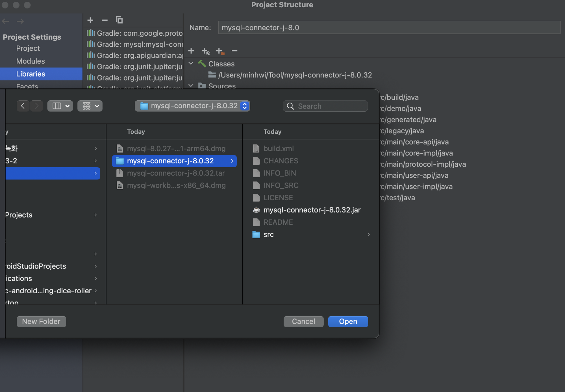Click the remove library minus icon
565x392 pixels.
click(105, 20)
